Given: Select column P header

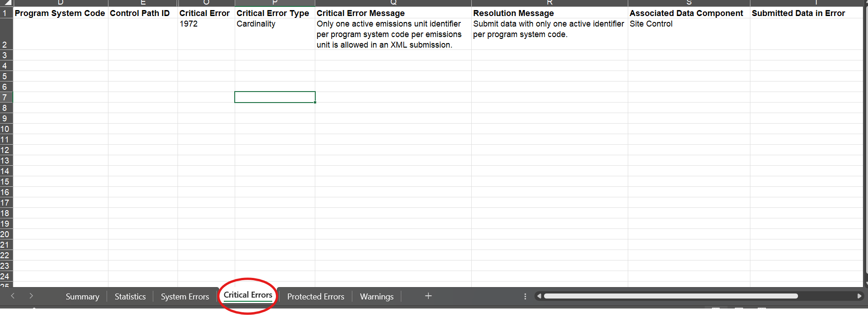Looking at the screenshot, I should (275, 3).
